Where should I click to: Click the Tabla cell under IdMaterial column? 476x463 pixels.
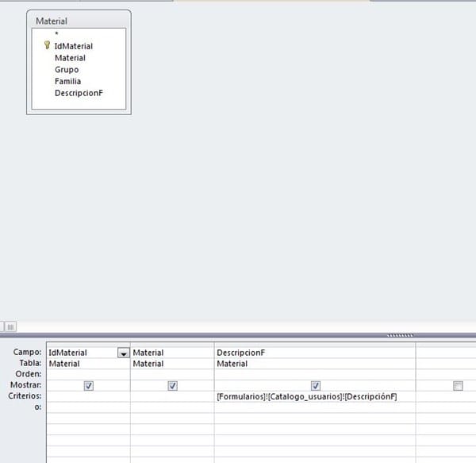tap(88, 364)
